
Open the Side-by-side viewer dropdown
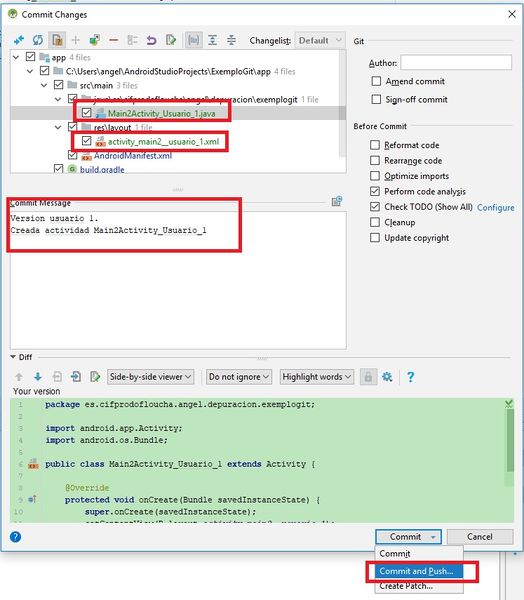click(x=150, y=377)
